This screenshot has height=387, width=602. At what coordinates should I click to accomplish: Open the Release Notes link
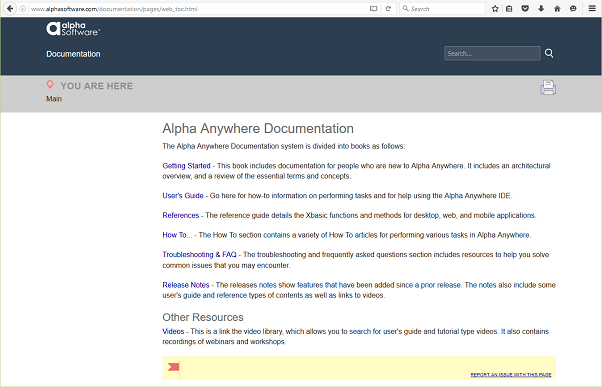coord(186,285)
